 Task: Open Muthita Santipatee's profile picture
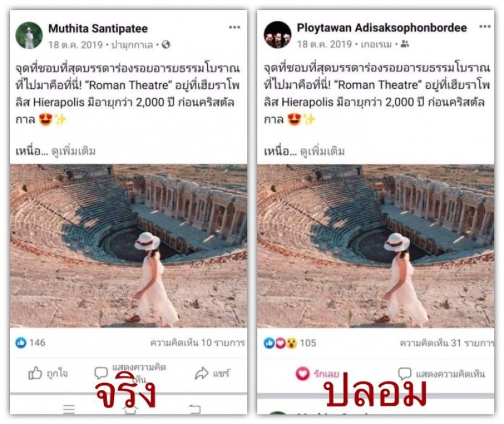(x=29, y=35)
